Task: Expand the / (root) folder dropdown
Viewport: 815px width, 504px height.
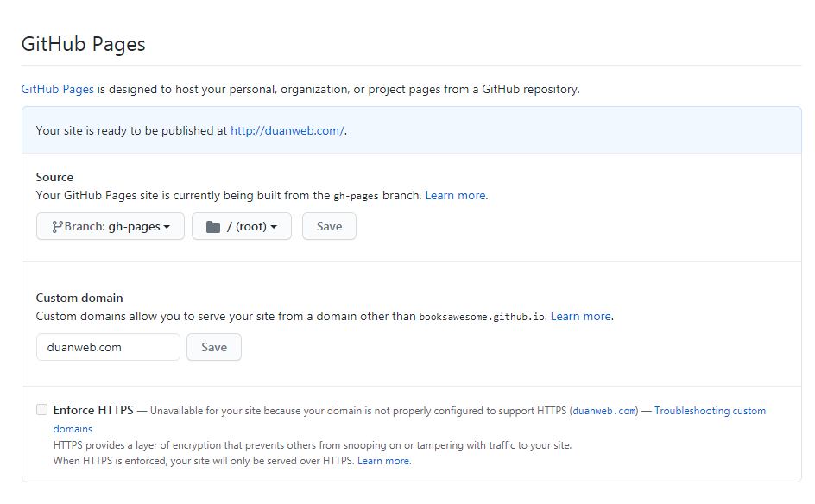Action: click(242, 227)
